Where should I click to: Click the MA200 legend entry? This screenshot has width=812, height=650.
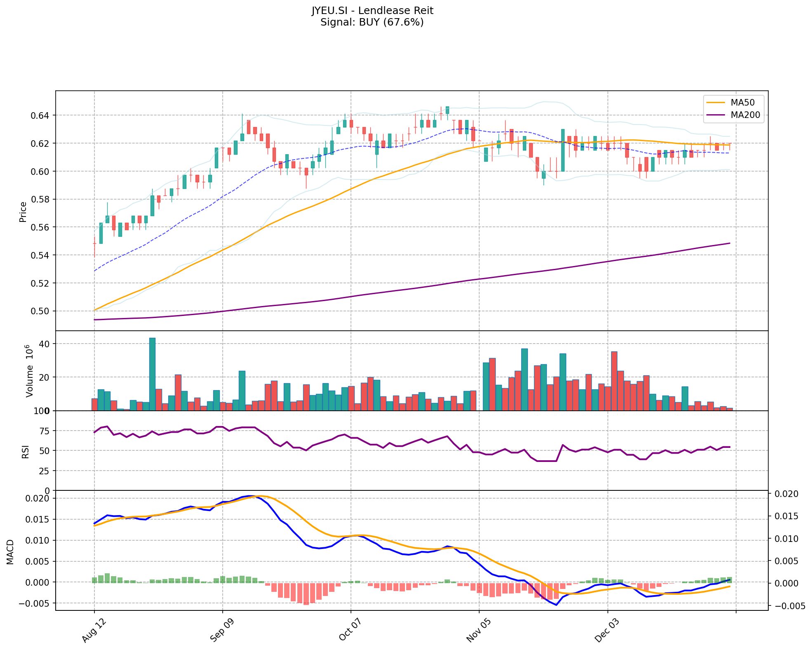point(745,115)
